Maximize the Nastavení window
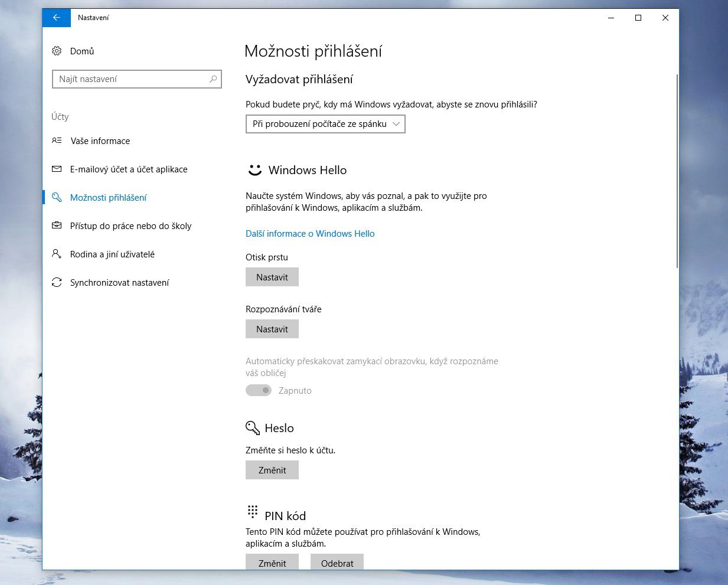This screenshot has height=585, width=728. pos(638,18)
